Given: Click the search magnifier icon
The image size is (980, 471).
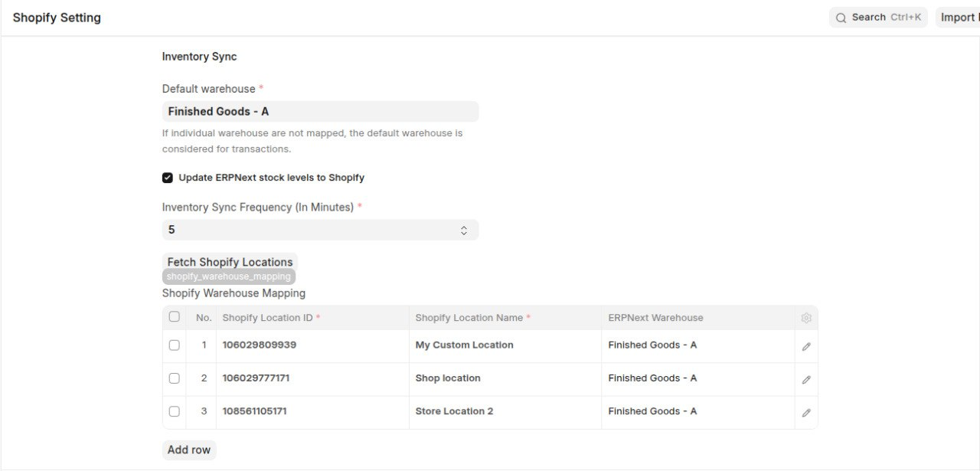Looking at the screenshot, I should click(x=841, y=18).
